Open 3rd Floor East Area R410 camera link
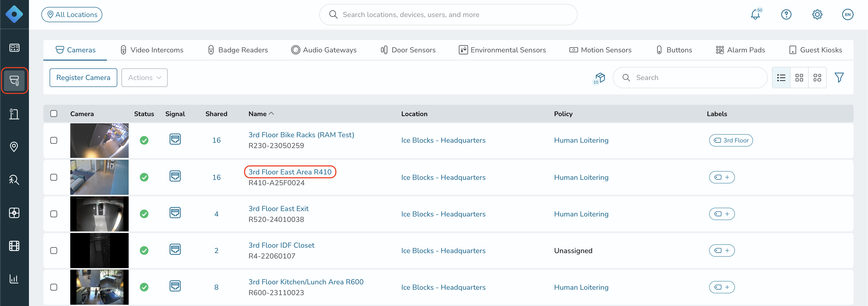 tap(290, 172)
